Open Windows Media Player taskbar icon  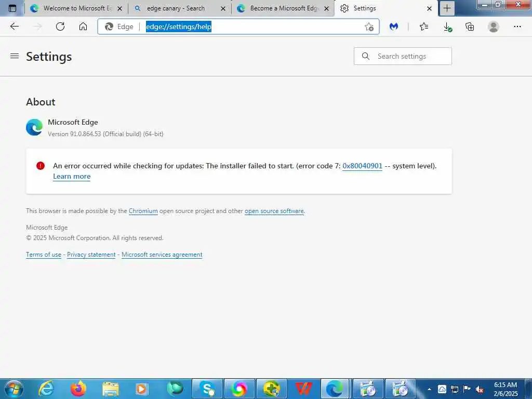(142, 389)
